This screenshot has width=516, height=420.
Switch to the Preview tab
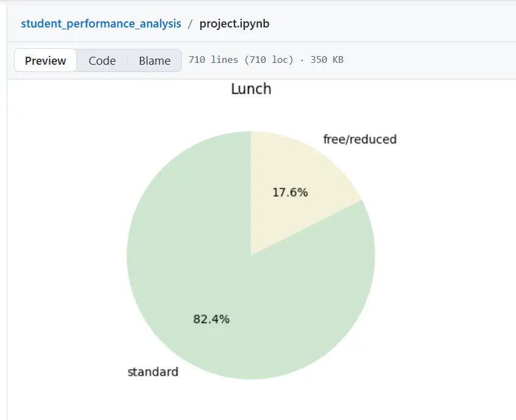pyautogui.click(x=45, y=60)
